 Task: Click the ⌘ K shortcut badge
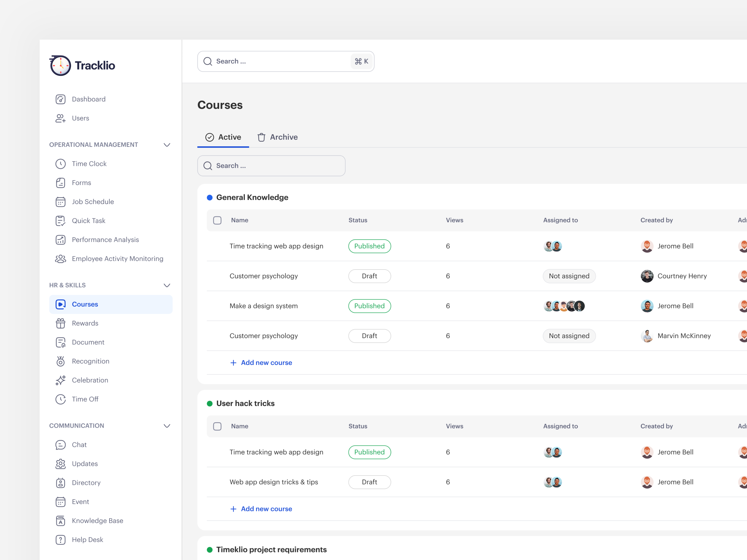[361, 61]
